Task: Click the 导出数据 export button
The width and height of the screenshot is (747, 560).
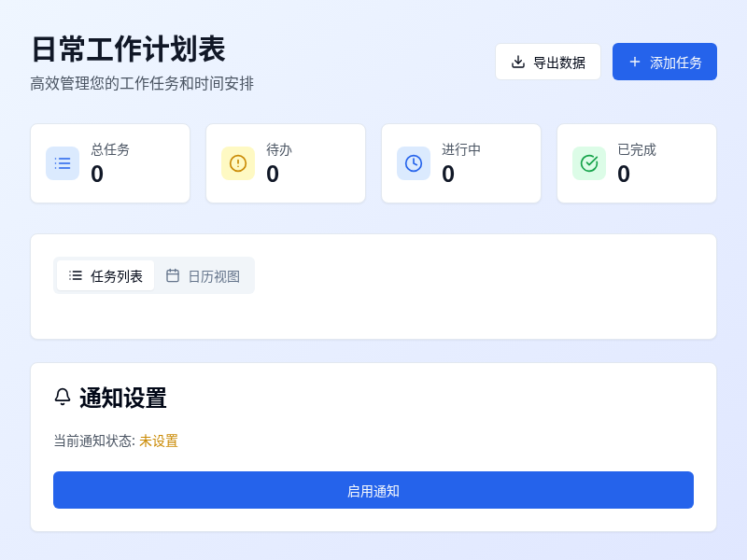Action: tap(548, 62)
